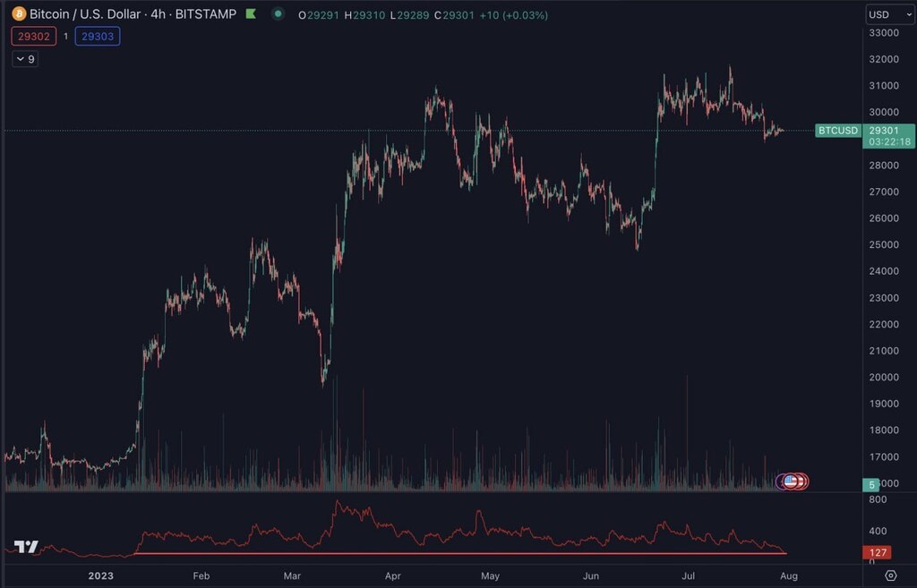Expand the 9 indicators legend chevron
This screenshot has width=917, height=588.
(25, 59)
